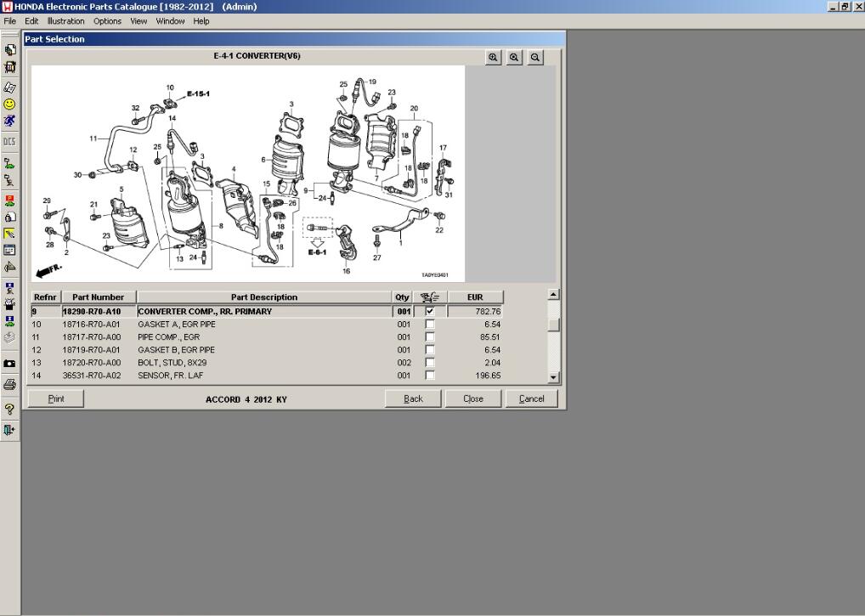Click the Cancel button
Image resolution: width=865 pixels, height=616 pixels.
532,398
